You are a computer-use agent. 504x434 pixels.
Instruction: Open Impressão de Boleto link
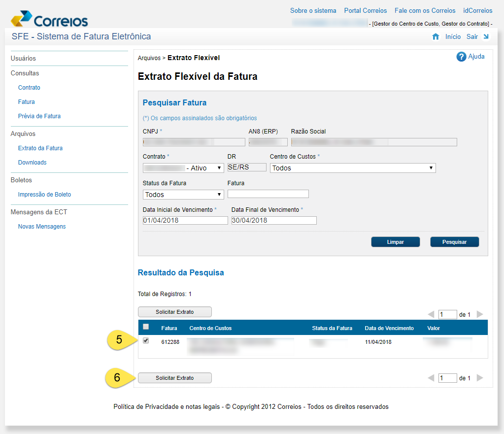point(44,195)
